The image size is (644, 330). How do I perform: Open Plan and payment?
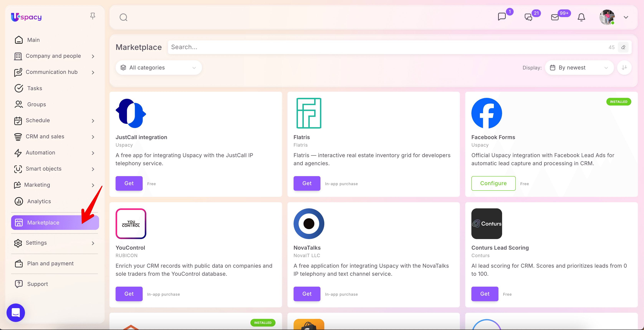50,264
